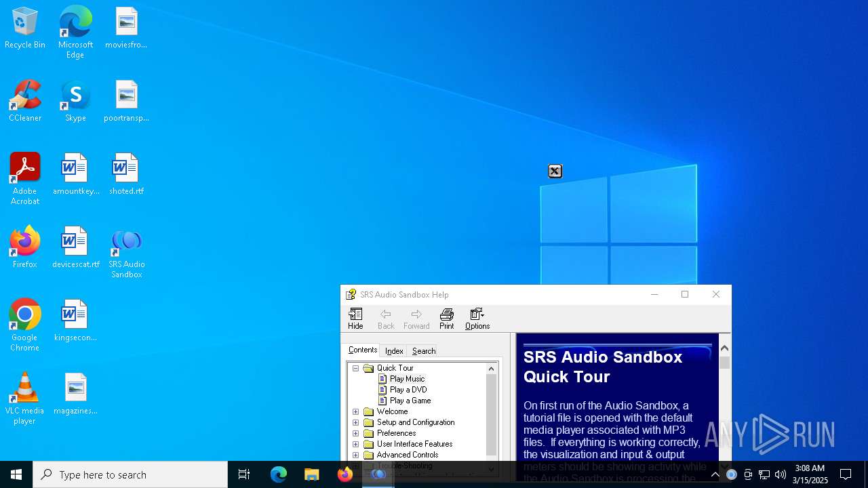Click the network tray icon
Screen dimensions: 868x488
(764, 474)
